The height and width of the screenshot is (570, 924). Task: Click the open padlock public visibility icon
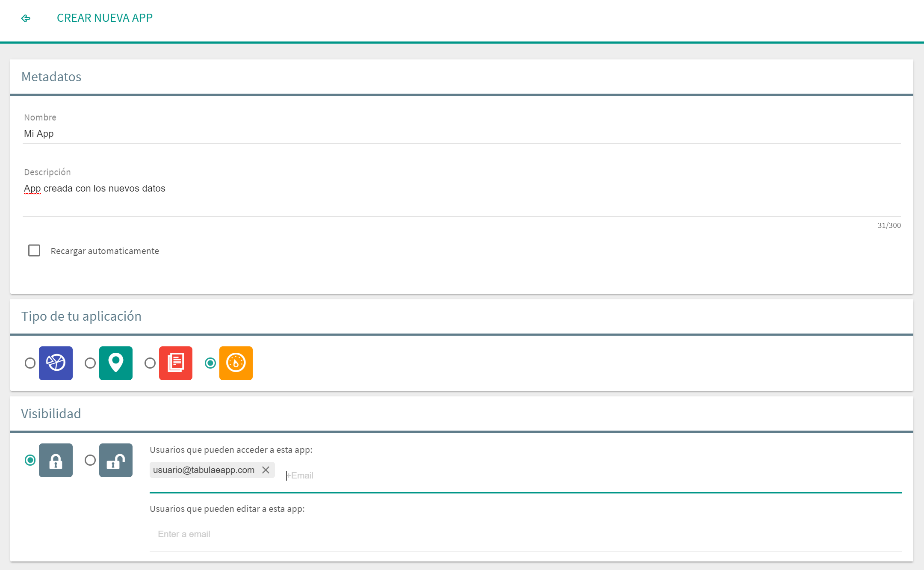tap(115, 460)
